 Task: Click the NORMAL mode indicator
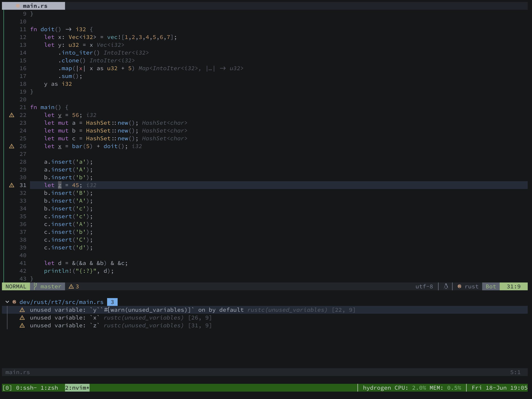(x=16, y=286)
